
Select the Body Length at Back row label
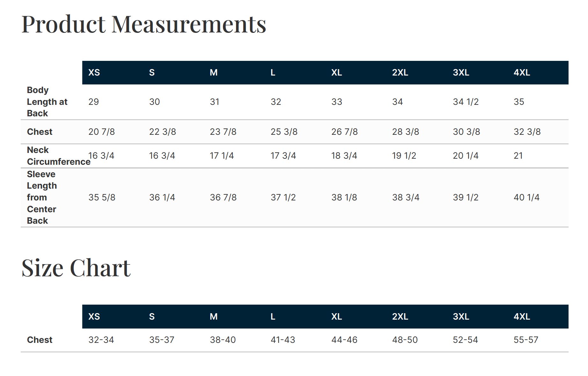pos(47,102)
